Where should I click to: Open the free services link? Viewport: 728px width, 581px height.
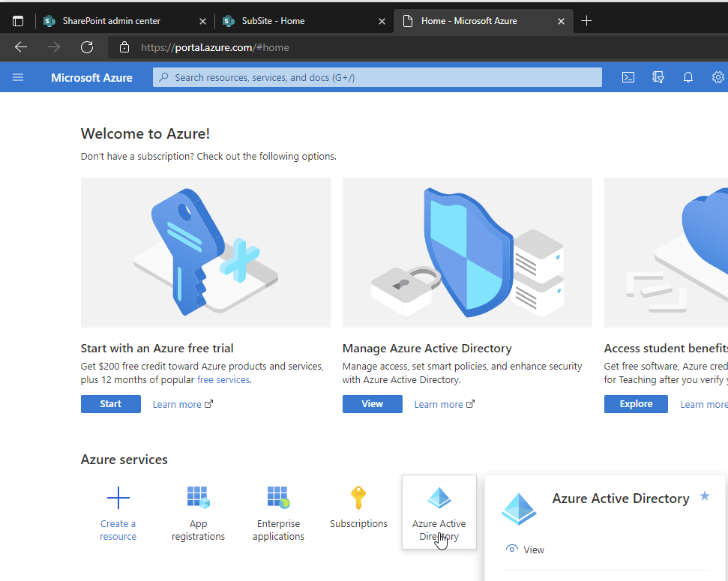pos(223,379)
